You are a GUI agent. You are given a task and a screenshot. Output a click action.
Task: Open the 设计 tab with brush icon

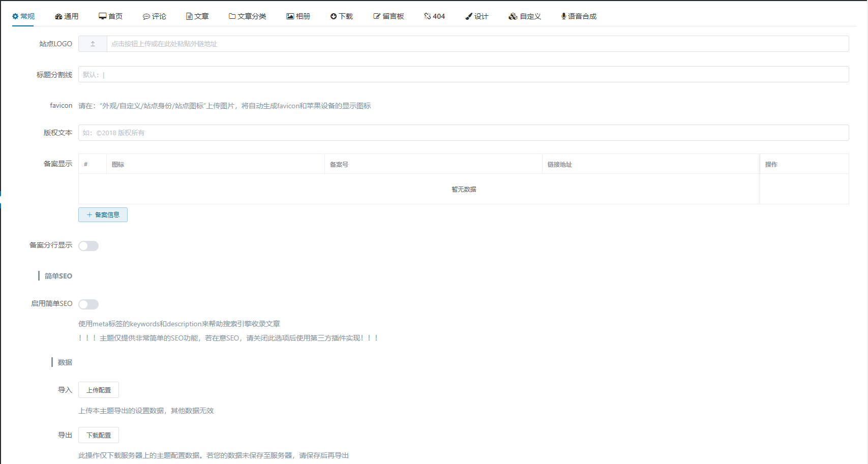tap(477, 16)
